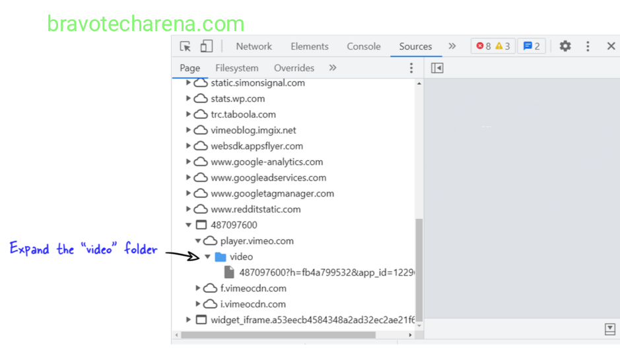Expand the vimeoblog.imgix.net node
The width and height of the screenshot is (620, 364).
[x=188, y=130]
